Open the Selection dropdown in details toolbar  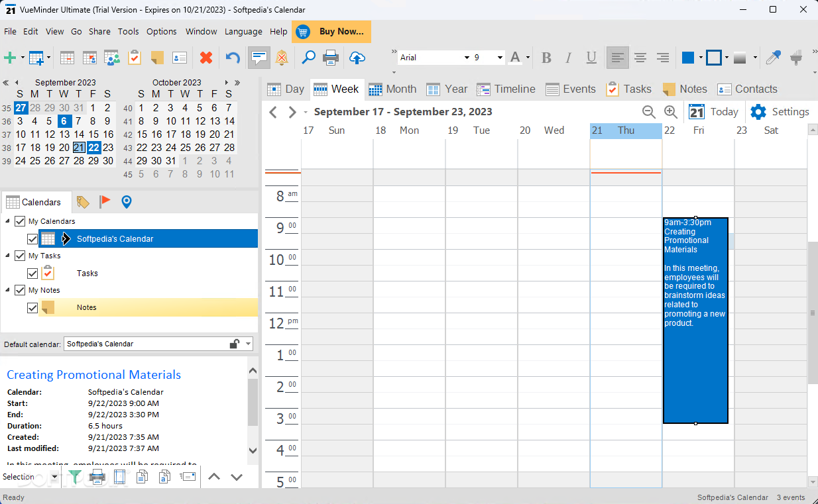click(x=54, y=477)
